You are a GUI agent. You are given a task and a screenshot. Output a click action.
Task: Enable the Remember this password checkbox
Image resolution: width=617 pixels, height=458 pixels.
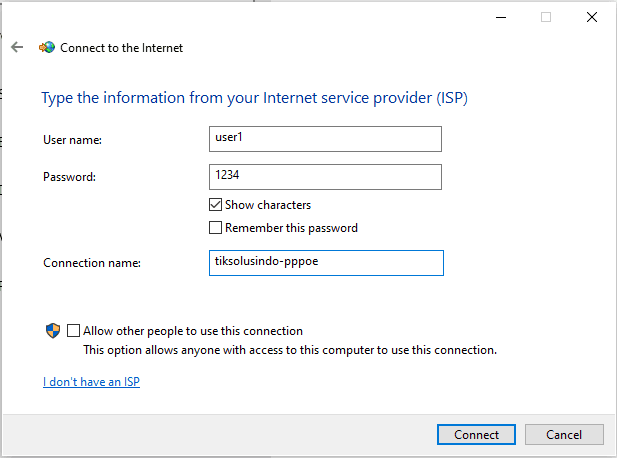(215, 228)
